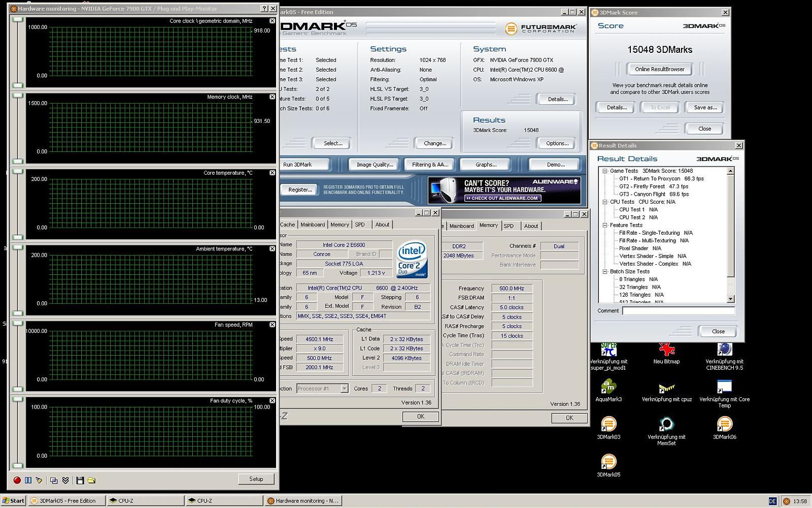Open the Mainboard tab in CPU-Z memory window
This screenshot has height=508, width=812.
point(461,226)
